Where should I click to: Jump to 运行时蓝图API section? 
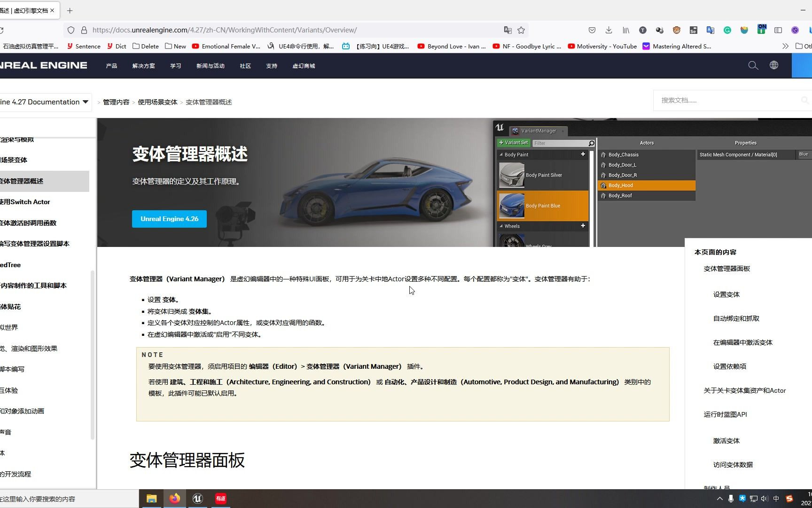point(725,414)
